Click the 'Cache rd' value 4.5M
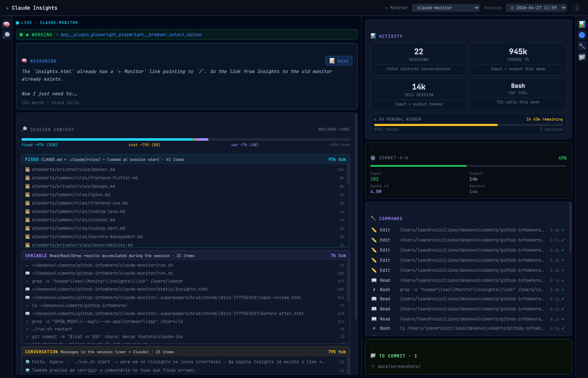588x378 pixels. (376, 192)
